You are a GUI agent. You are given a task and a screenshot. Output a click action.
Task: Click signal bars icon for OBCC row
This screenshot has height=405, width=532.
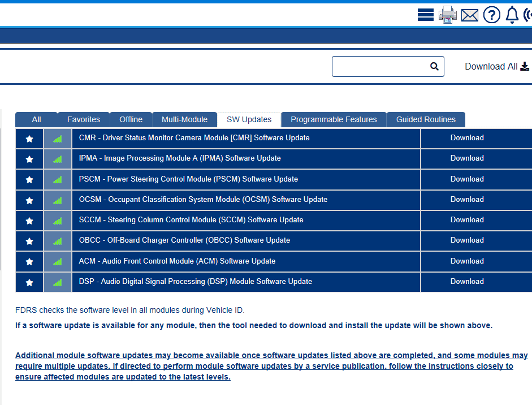click(x=58, y=241)
